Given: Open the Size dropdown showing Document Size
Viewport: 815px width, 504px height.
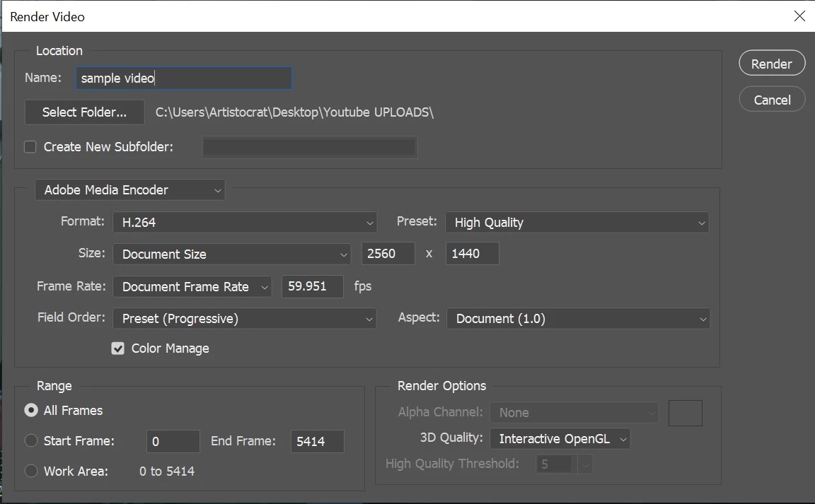Looking at the screenshot, I should [x=231, y=254].
